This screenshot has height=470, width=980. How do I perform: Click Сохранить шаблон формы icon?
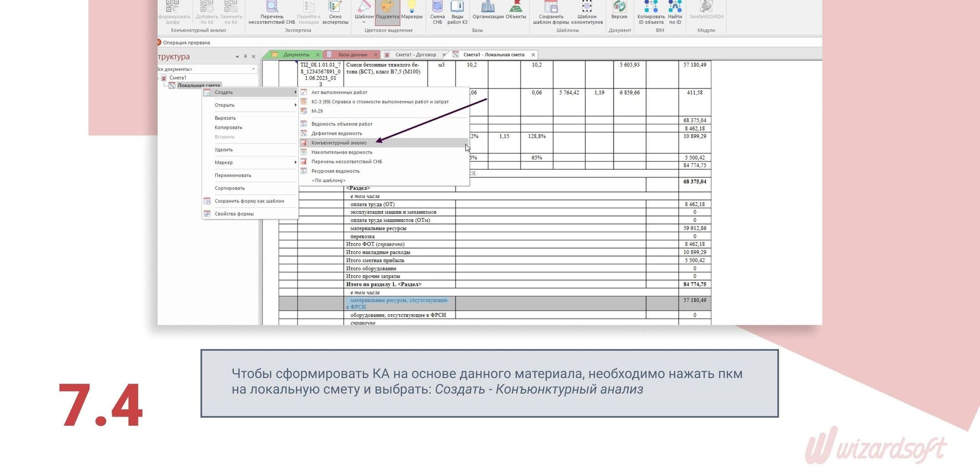(551, 12)
